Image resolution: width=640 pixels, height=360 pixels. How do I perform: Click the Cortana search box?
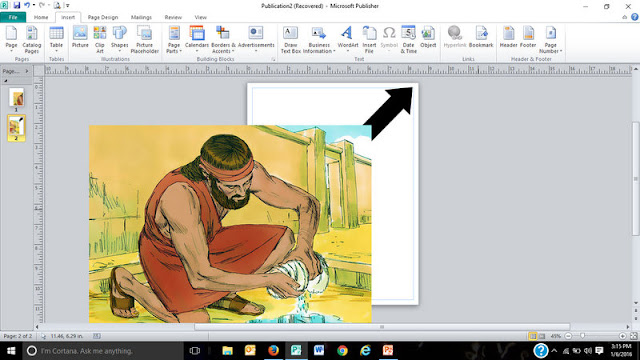pos(103,351)
